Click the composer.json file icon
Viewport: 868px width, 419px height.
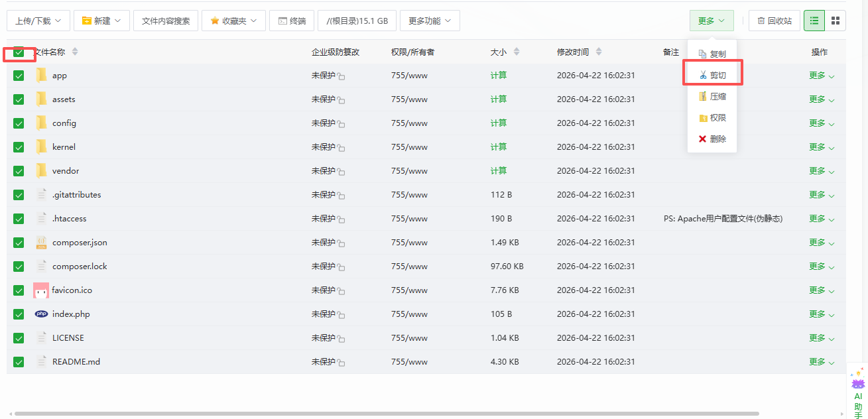point(41,243)
